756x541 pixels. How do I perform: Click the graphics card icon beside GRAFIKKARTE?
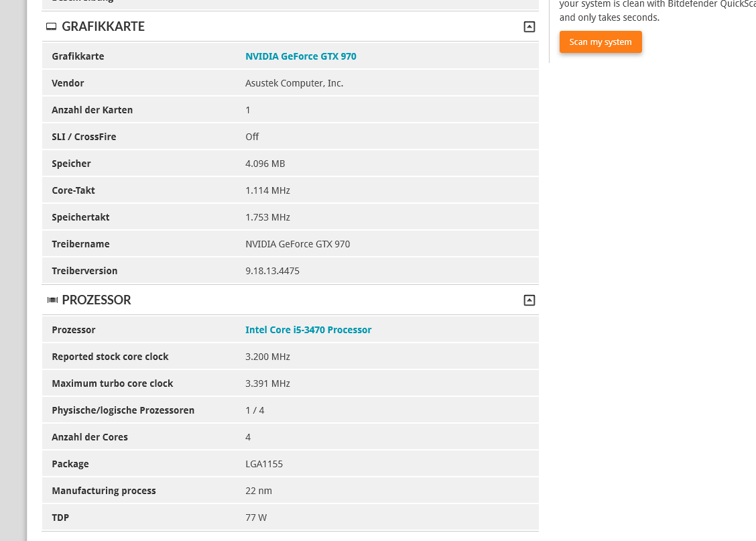point(51,27)
